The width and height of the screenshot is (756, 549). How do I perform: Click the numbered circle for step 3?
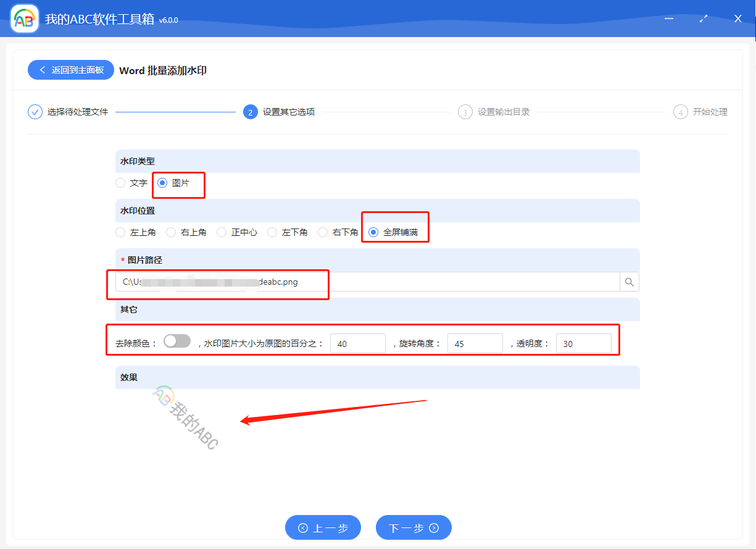click(x=465, y=112)
